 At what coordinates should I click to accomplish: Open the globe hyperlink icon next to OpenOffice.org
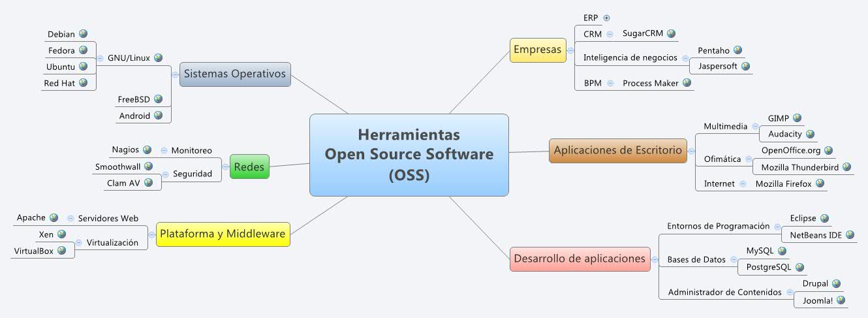[829, 150]
